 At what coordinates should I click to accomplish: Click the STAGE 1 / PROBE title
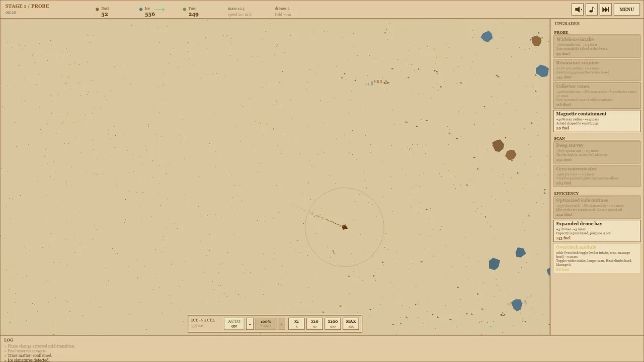(27, 6)
